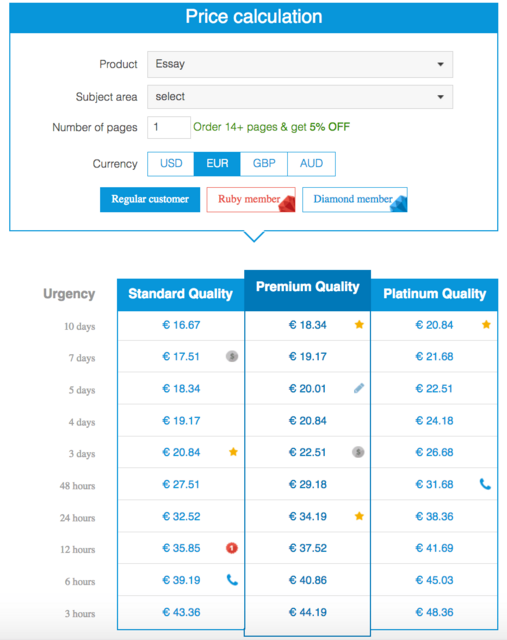The height and width of the screenshot is (640, 507).
Task: Click the Number of pages input field
Action: pos(169,127)
